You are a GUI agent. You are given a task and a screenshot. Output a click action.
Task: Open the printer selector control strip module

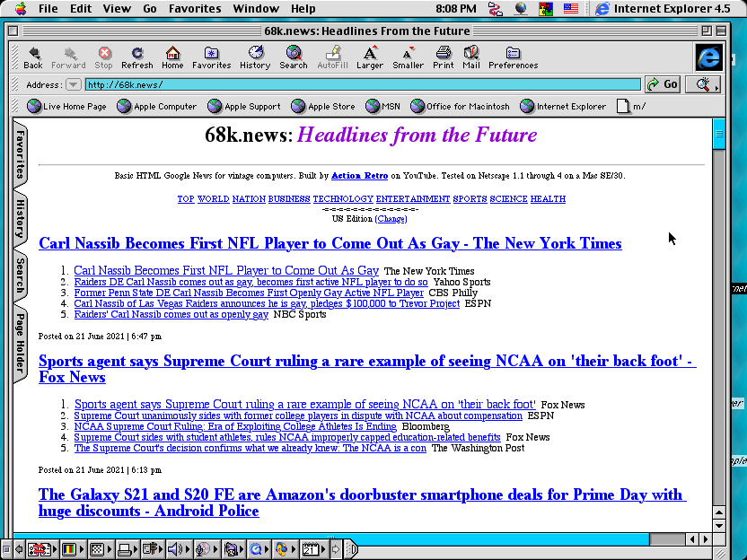[x=127, y=549]
